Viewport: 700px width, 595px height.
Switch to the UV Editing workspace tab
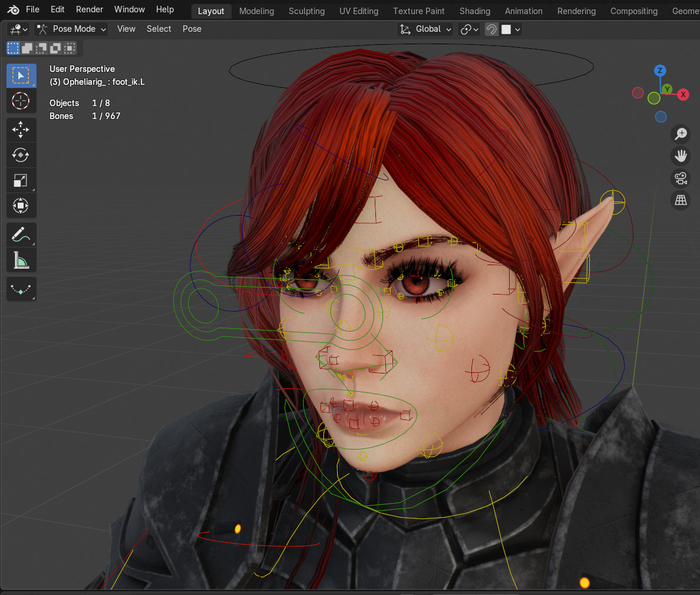359,11
